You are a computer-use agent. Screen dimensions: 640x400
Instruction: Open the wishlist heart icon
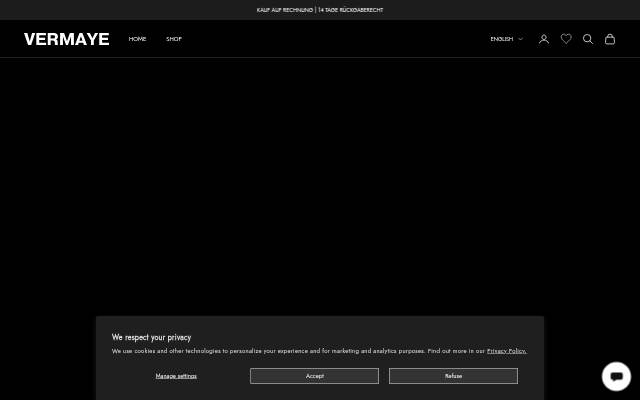click(x=566, y=39)
